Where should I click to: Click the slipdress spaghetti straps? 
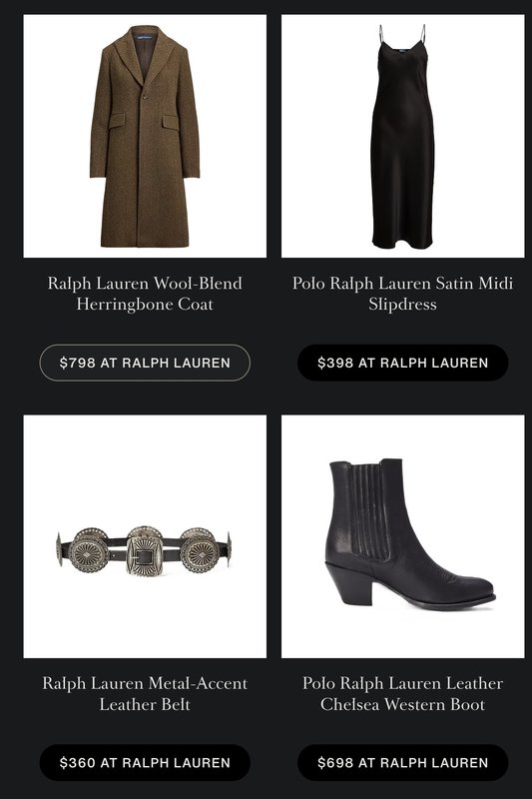point(402,37)
